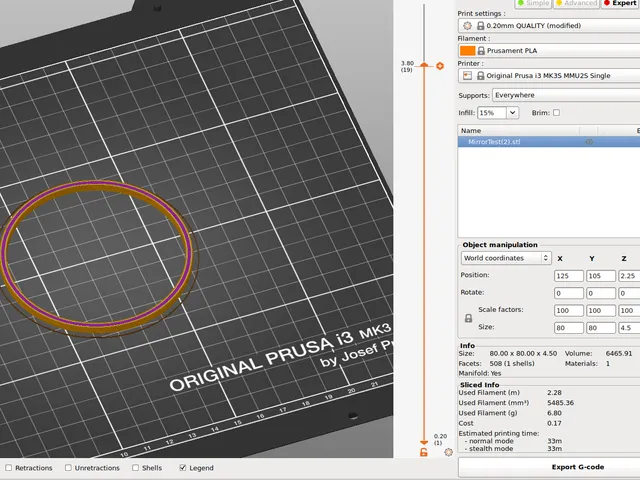Click the add color change hexagon icon
This screenshot has width=640, height=480.
(440, 66)
